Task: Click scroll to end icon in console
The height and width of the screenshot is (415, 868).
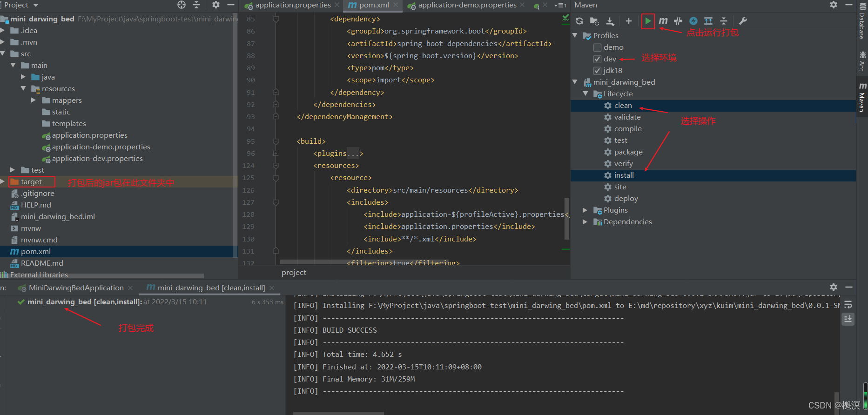Action: 848,319
